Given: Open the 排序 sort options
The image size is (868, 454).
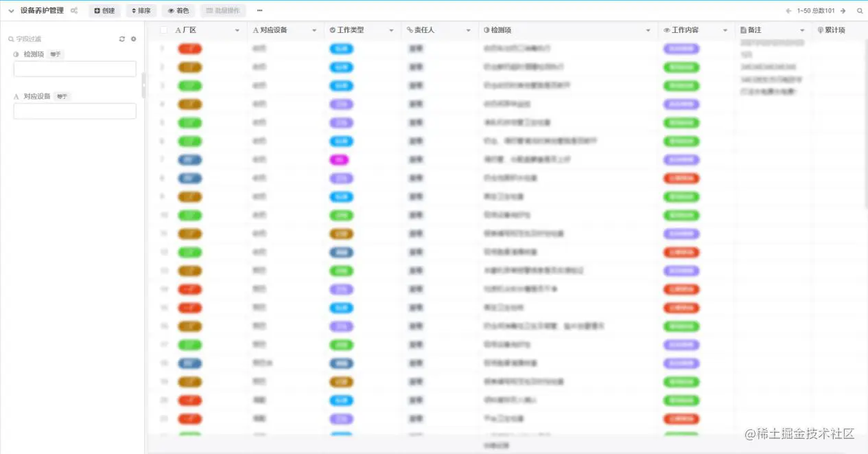Looking at the screenshot, I should click(x=141, y=11).
